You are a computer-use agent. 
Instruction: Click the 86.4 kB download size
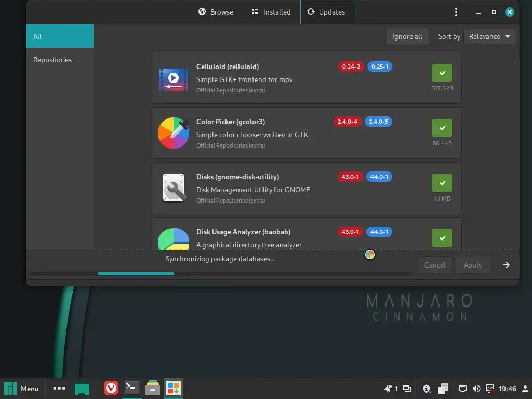[442, 143]
